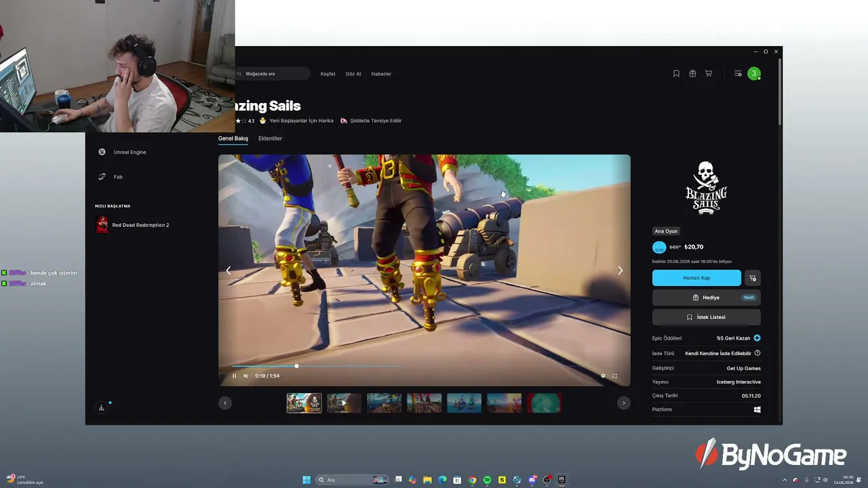Switch to the Eklentiler tab
This screenshot has width=868, height=488.
(270, 138)
